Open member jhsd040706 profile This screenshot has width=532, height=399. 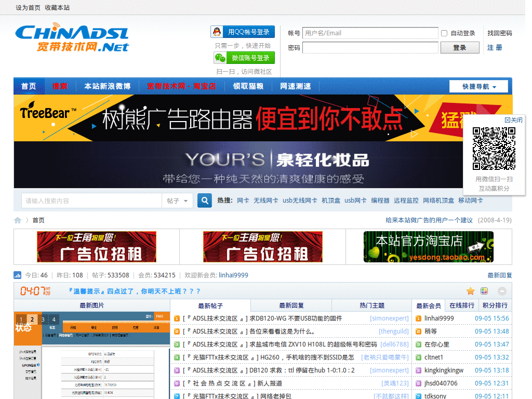[x=441, y=383]
